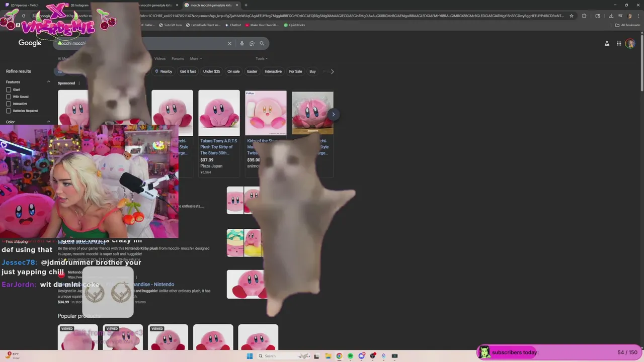The width and height of the screenshot is (644, 362).
Task: Open the More search categories dropdown
Action: click(196, 59)
